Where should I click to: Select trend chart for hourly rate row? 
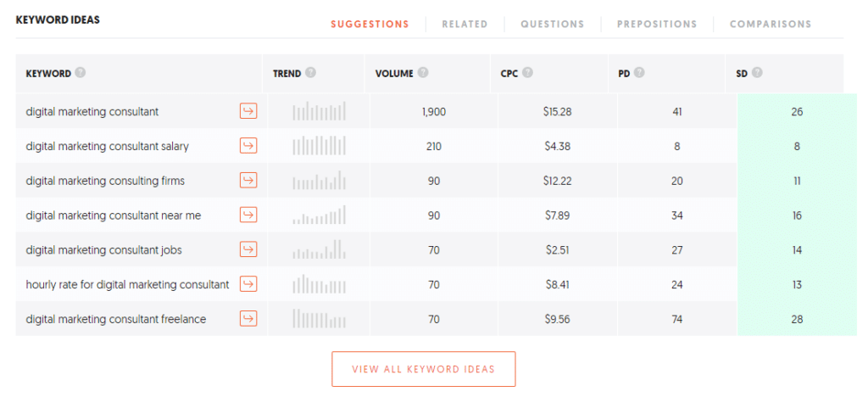[x=319, y=284]
